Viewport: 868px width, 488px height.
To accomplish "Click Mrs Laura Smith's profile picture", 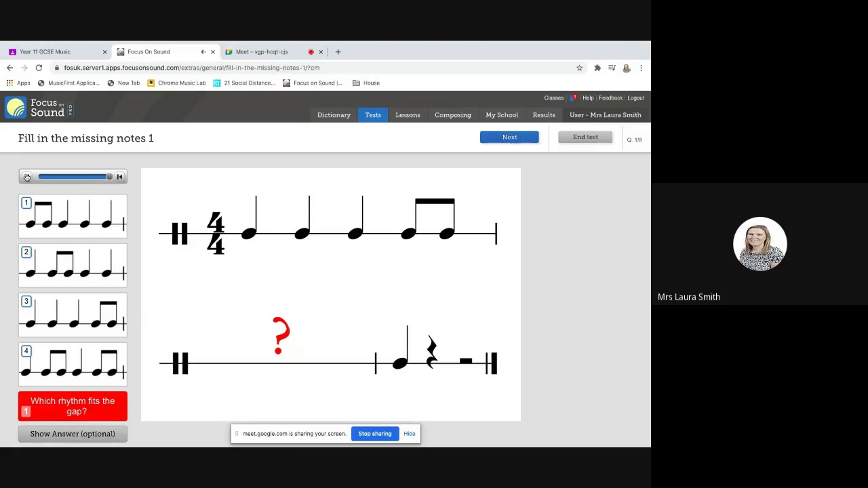I will click(759, 243).
